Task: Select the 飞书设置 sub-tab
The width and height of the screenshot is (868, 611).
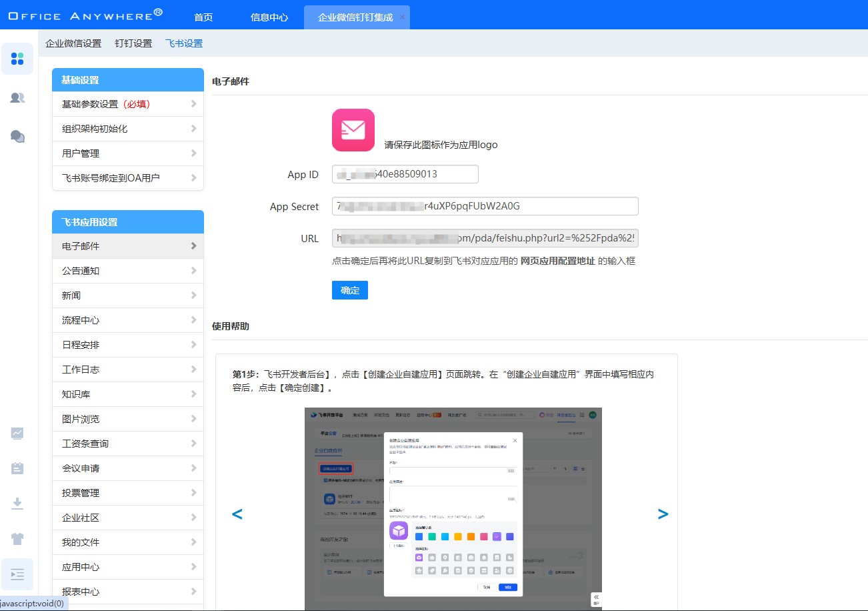Action: (x=184, y=43)
